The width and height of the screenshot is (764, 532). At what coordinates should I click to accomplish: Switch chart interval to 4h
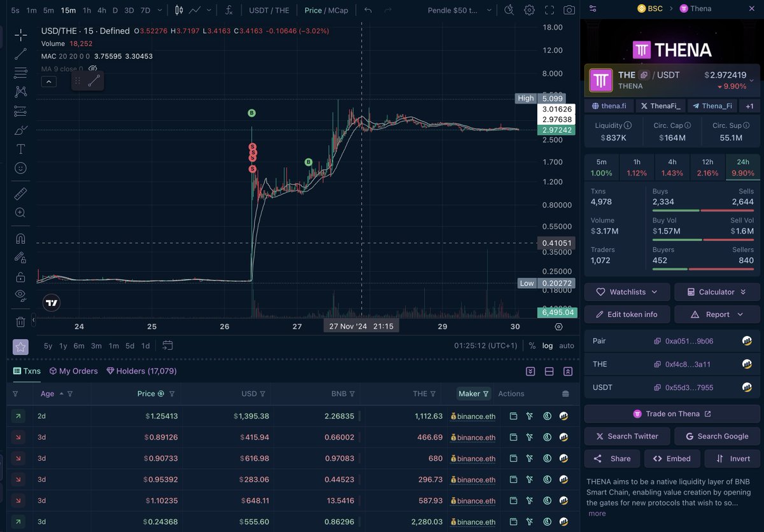click(102, 10)
